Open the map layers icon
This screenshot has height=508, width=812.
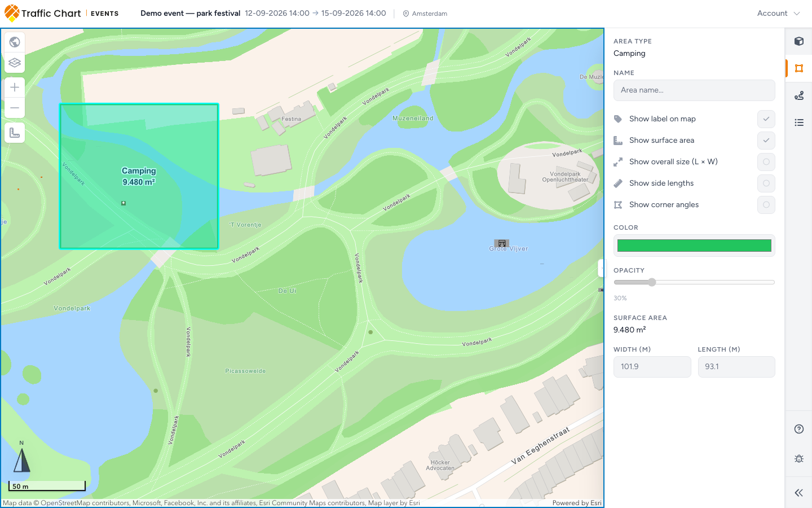tap(15, 63)
